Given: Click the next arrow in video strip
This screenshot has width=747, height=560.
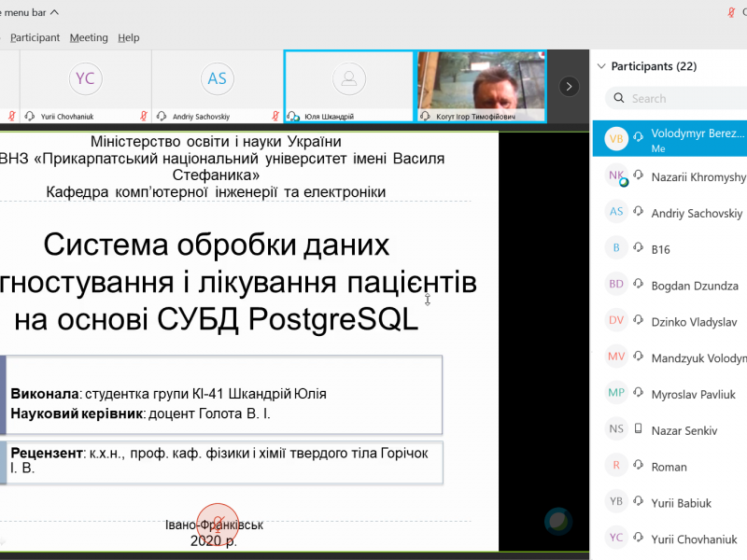Looking at the screenshot, I should 569,86.
